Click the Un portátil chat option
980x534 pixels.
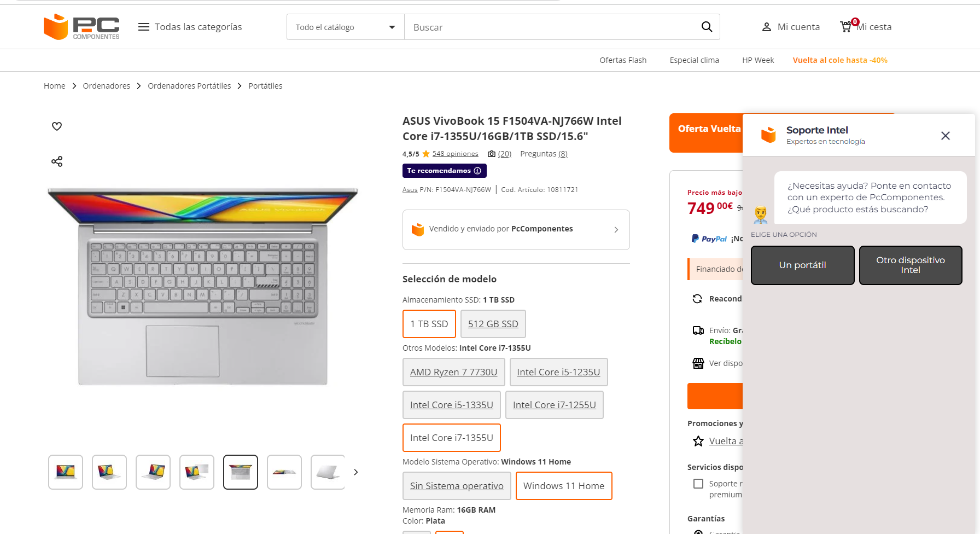click(802, 265)
